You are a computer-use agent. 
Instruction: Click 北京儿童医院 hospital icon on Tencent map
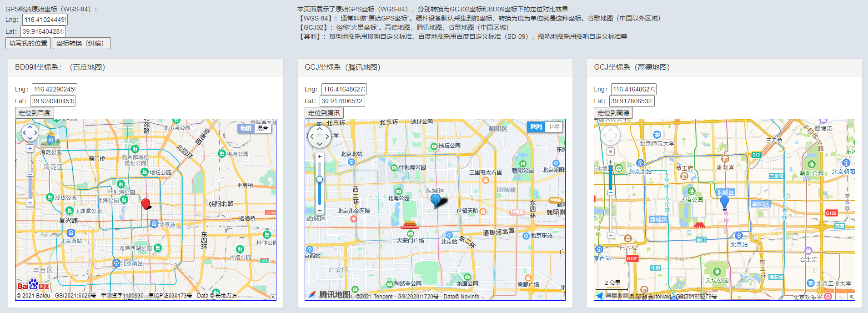click(354, 219)
